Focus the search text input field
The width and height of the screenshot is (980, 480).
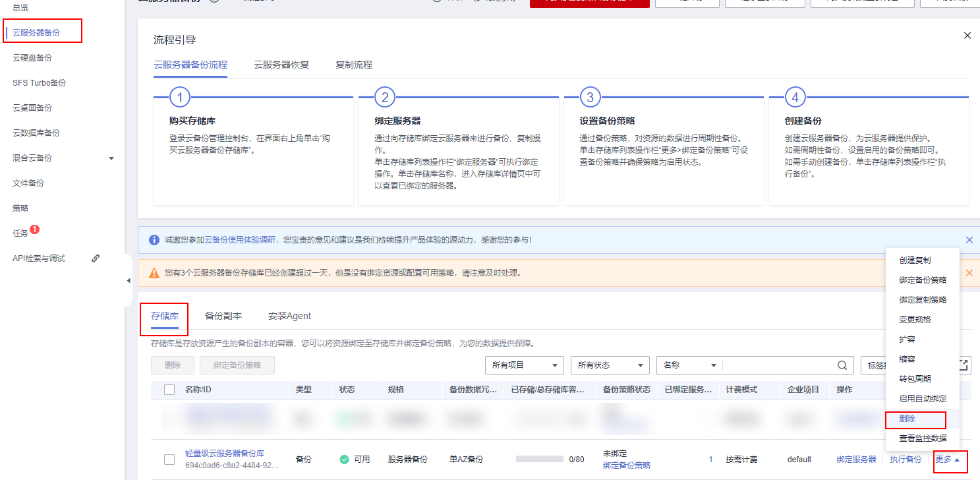point(779,365)
